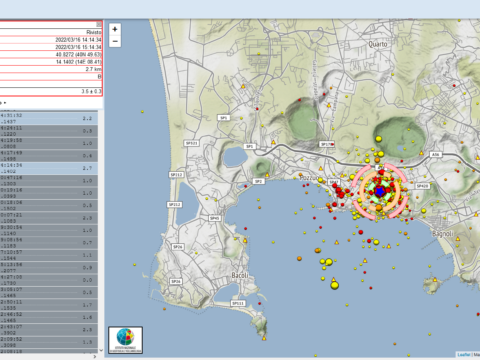Click the horizontal scroll right arrow of list
This screenshot has width=480, height=360.
[x=95, y=356]
